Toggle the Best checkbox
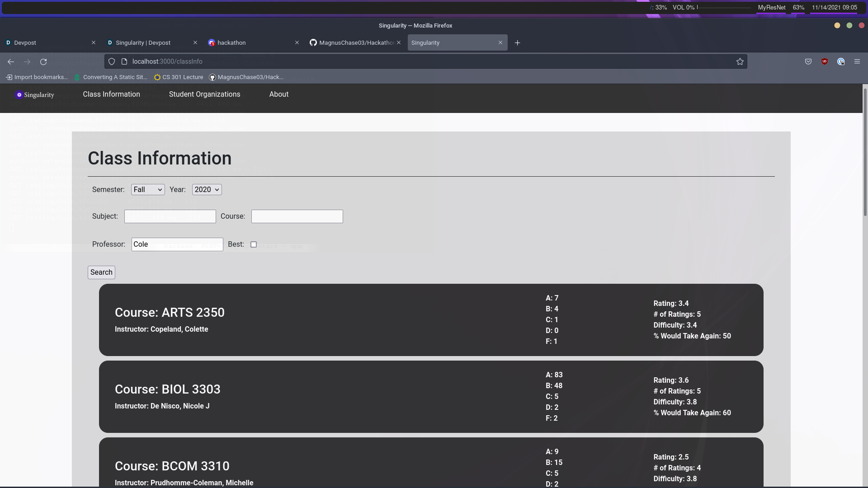Screen dimensions: 868x488 (254, 244)
